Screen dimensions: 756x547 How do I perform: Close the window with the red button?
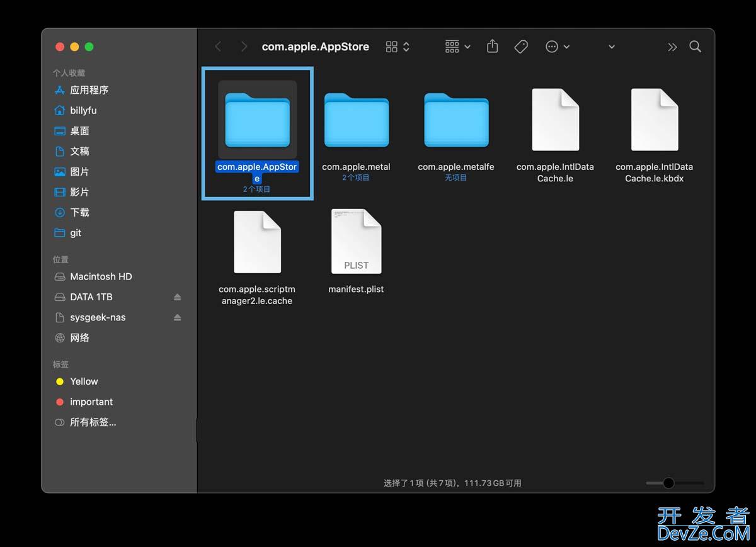60,47
